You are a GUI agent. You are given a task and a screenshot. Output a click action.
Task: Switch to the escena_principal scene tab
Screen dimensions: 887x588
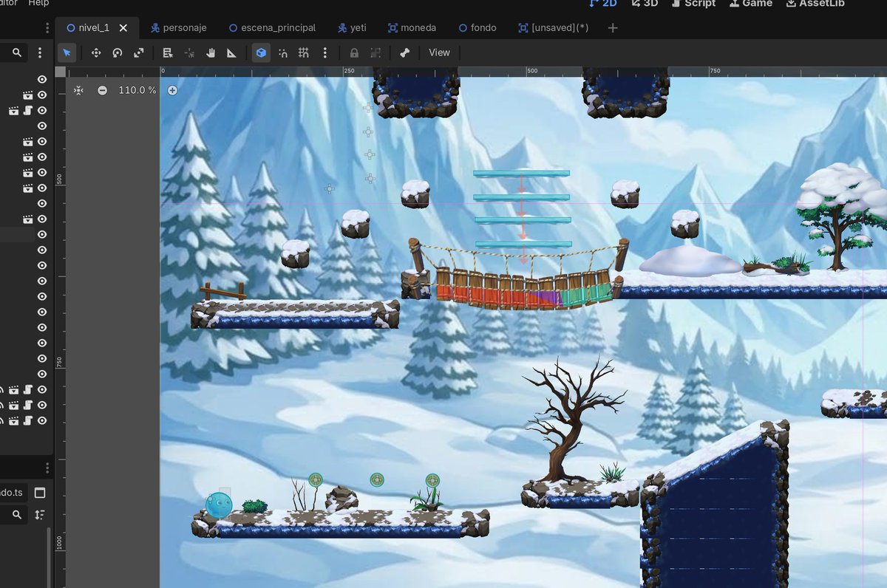tap(272, 28)
